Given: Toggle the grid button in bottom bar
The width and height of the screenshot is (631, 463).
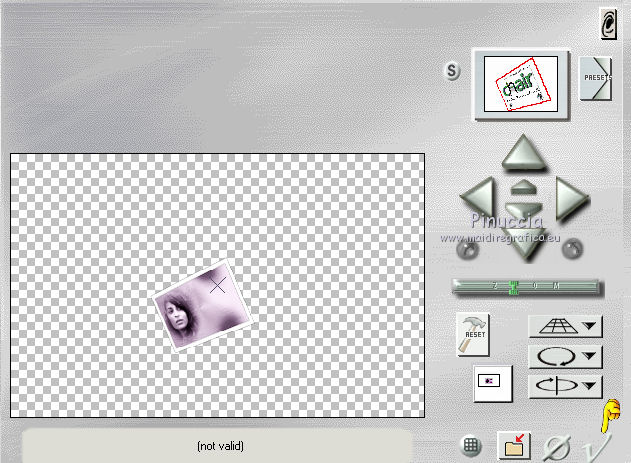Looking at the screenshot, I should (x=470, y=445).
